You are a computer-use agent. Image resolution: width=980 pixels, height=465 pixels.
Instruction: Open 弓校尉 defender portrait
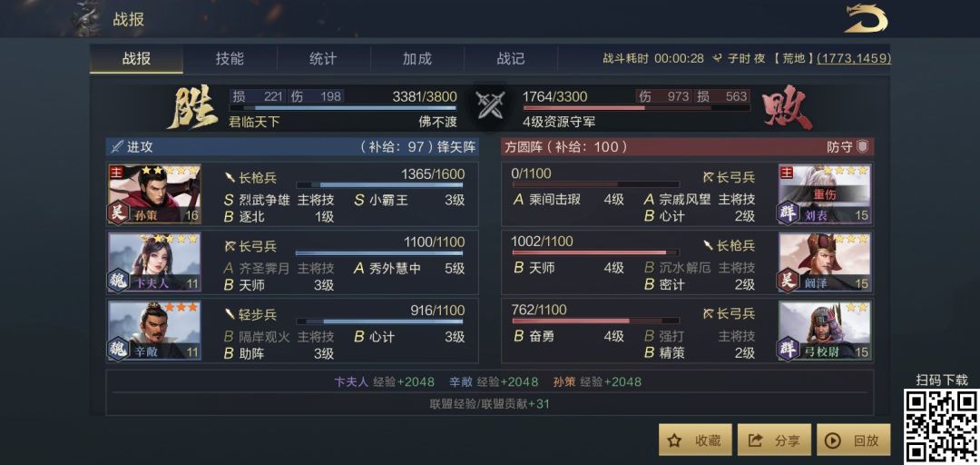pos(825,329)
